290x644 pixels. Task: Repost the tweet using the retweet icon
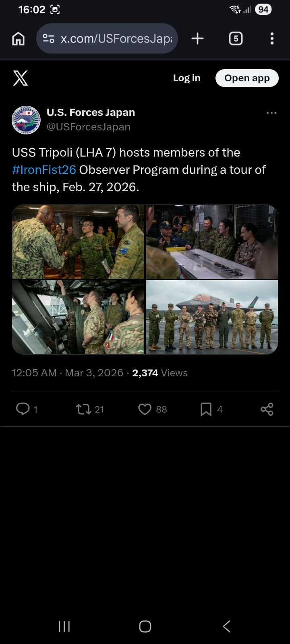click(83, 409)
